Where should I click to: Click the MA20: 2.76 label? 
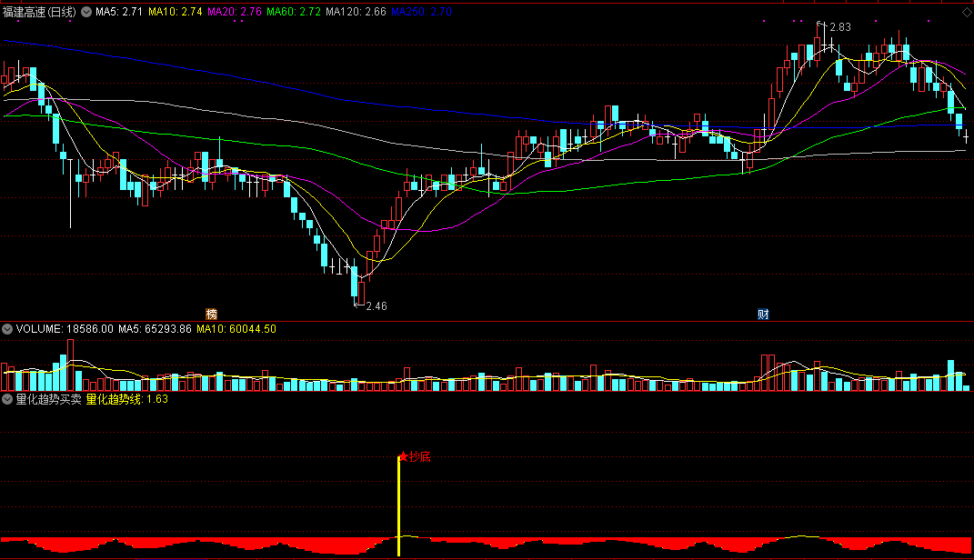[x=235, y=12]
